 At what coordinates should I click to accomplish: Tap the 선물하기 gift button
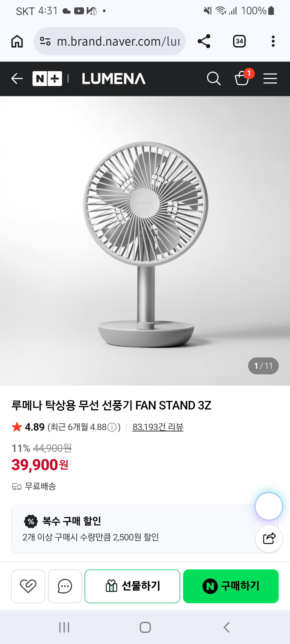(x=132, y=586)
